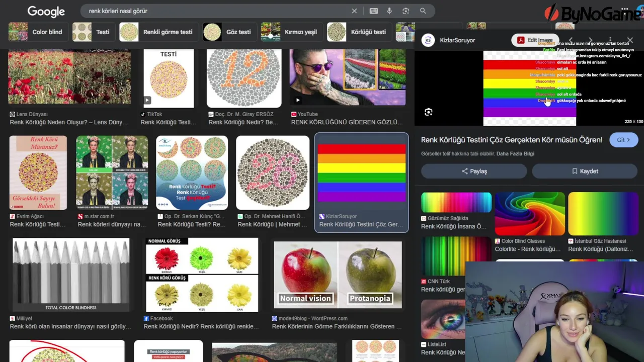The image size is (644, 362).
Task: Open Serkan Kılınç 'Renk Körlüğü Testi' thumbnail
Action: click(x=192, y=172)
